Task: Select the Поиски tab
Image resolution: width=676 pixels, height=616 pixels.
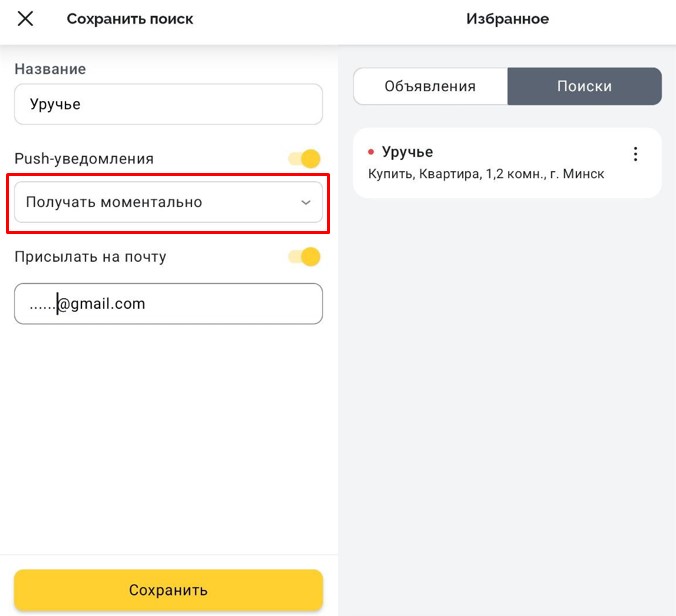Action: coord(584,86)
